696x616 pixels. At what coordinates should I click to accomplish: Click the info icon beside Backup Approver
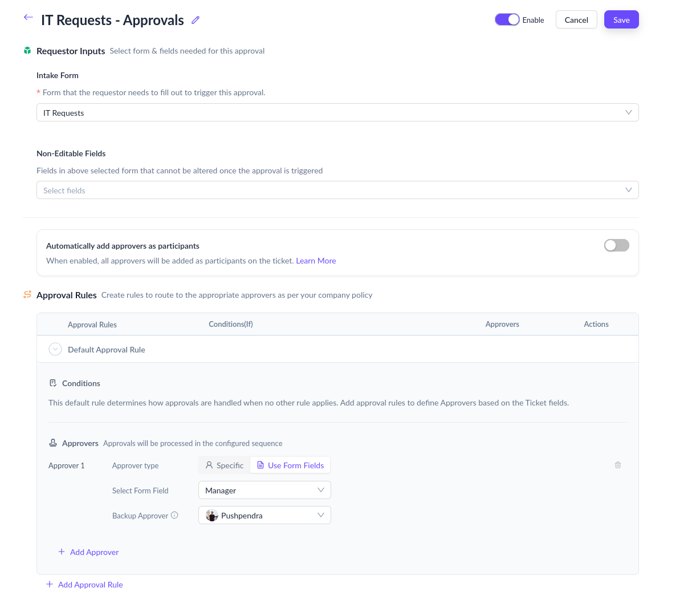[174, 515]
